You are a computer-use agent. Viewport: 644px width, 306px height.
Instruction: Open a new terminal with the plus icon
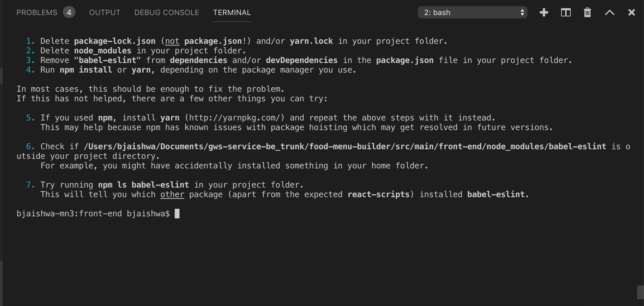[543, 12]
